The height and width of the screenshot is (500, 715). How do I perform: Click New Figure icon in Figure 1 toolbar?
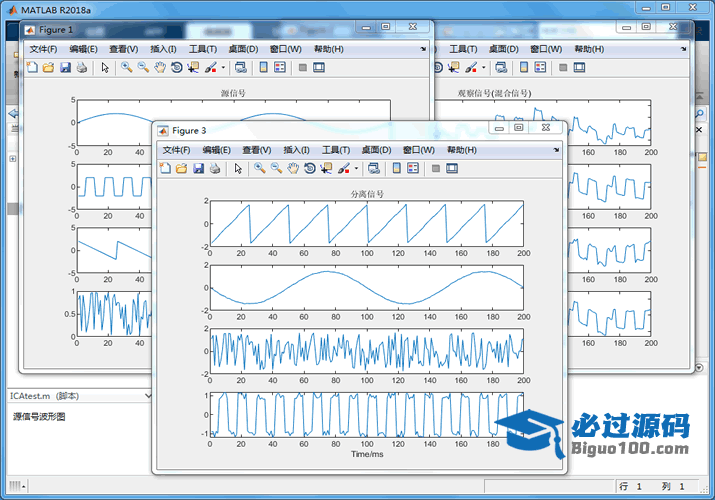click(x=32, y=67)
